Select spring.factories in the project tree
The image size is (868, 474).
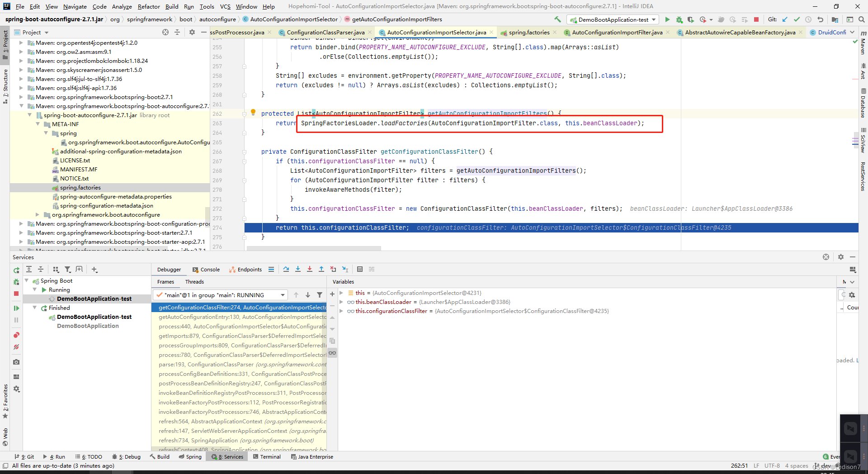pyautogui.click(x=80, y=188)
